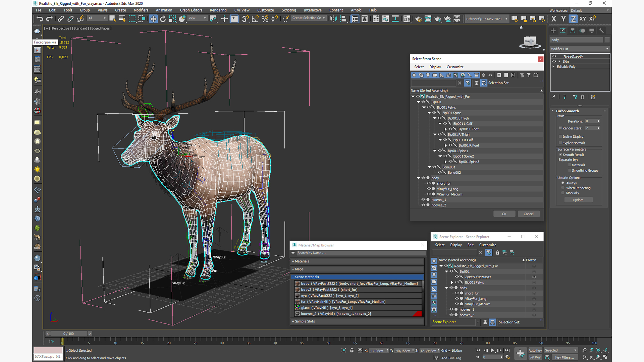Open Select by Name tool
This screenshot has height=362, width=644.
click(x=122, y=19)
